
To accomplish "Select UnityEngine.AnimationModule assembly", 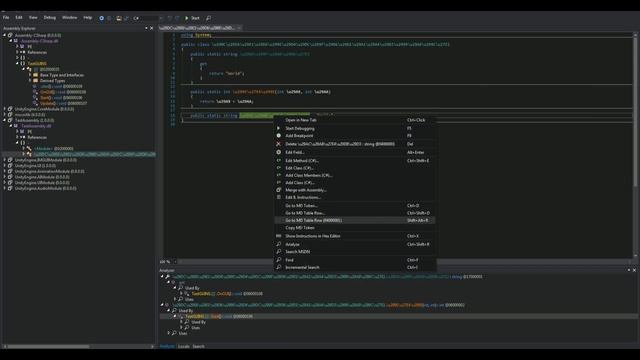I will [x=49, y=171].
